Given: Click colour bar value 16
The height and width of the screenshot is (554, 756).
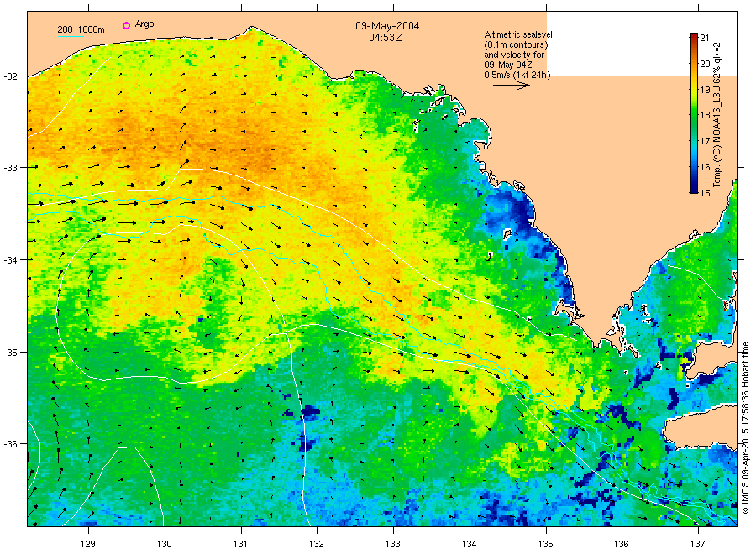Looking at the screenshot, I should (705, 167).
